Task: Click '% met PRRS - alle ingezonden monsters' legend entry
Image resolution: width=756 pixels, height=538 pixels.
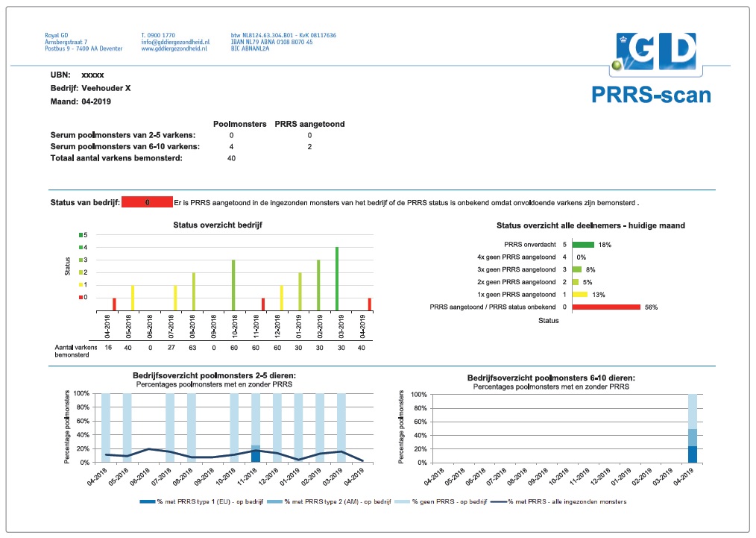Action: point(559,502)
